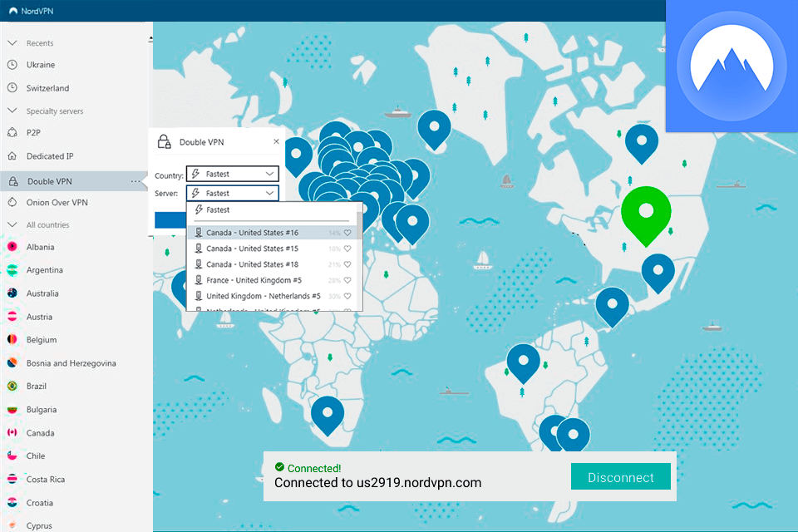Click the Austria flag icon
798x532 pixels.
[12, 317]
